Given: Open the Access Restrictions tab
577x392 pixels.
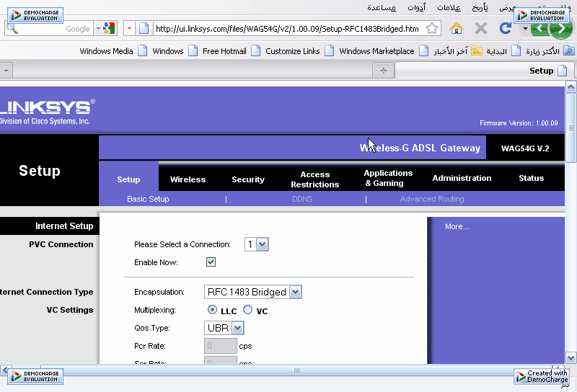Looking at the screenshot, I should pyautogui.click(x=315, y=179).
